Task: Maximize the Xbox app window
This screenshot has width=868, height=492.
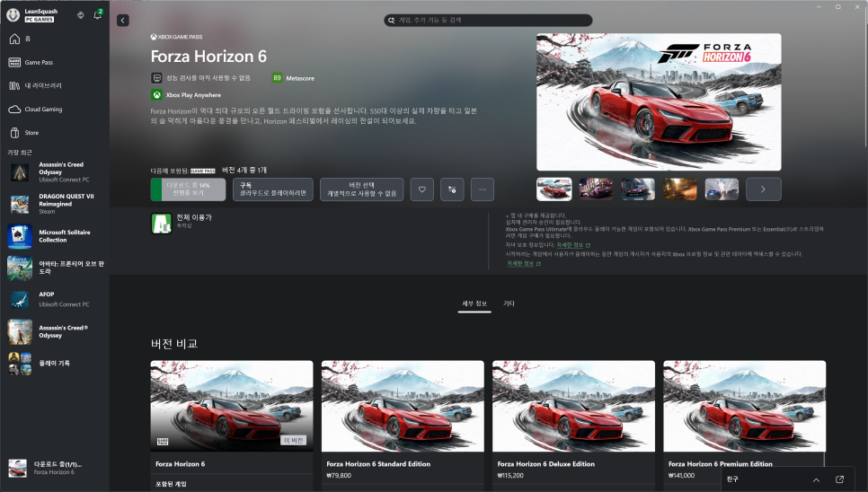Action: pyautogui.click(x=838, y=6)
